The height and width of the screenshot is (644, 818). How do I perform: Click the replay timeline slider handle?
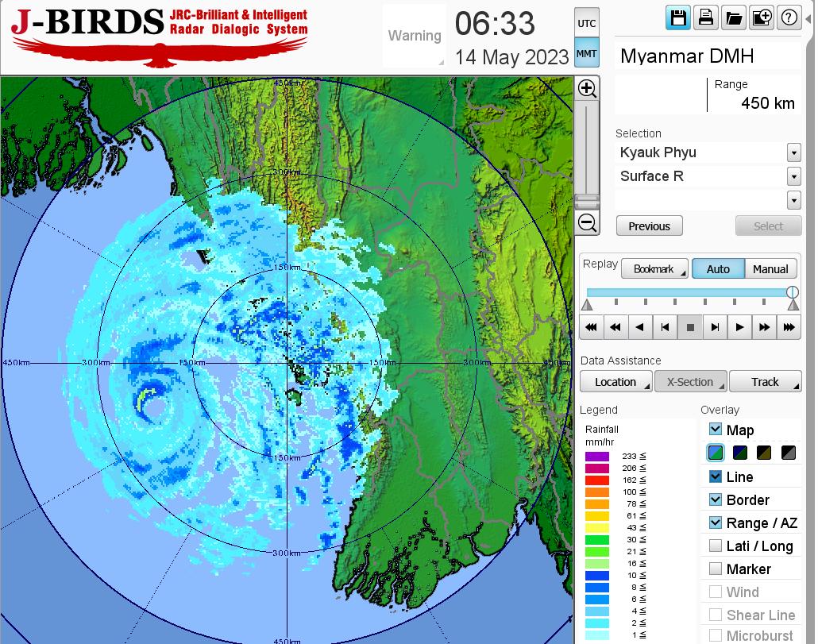pyautogui.click(x=792, y=292)
